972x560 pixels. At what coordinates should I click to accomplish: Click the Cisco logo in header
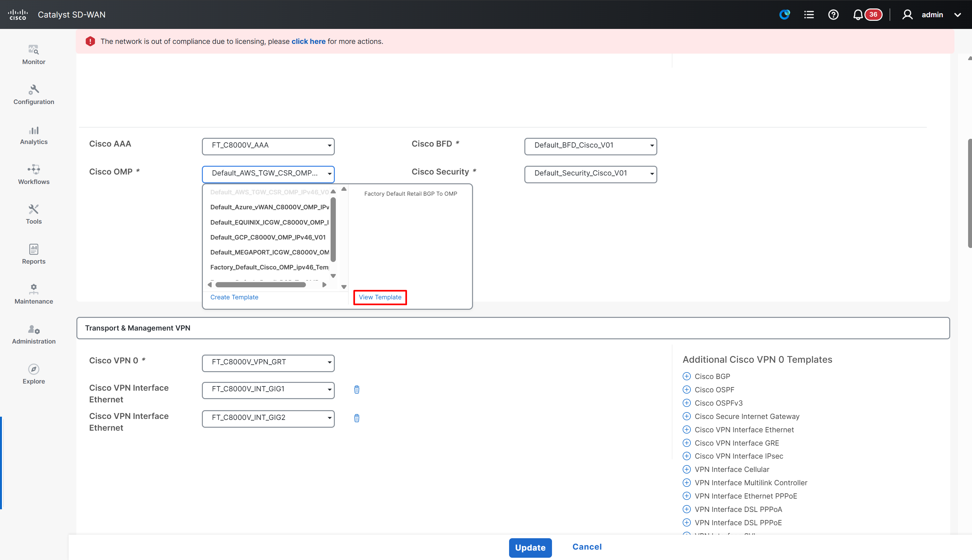18,15
